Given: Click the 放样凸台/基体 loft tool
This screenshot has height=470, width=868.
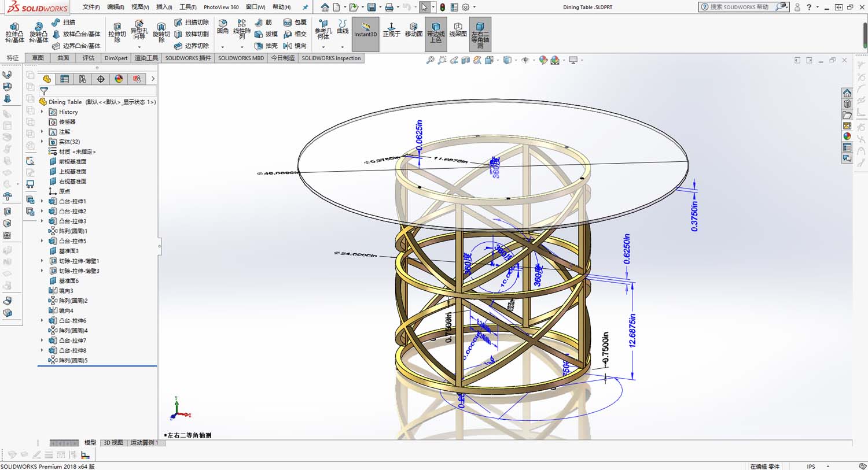Looking at the screenshot, I should point(76,34).
